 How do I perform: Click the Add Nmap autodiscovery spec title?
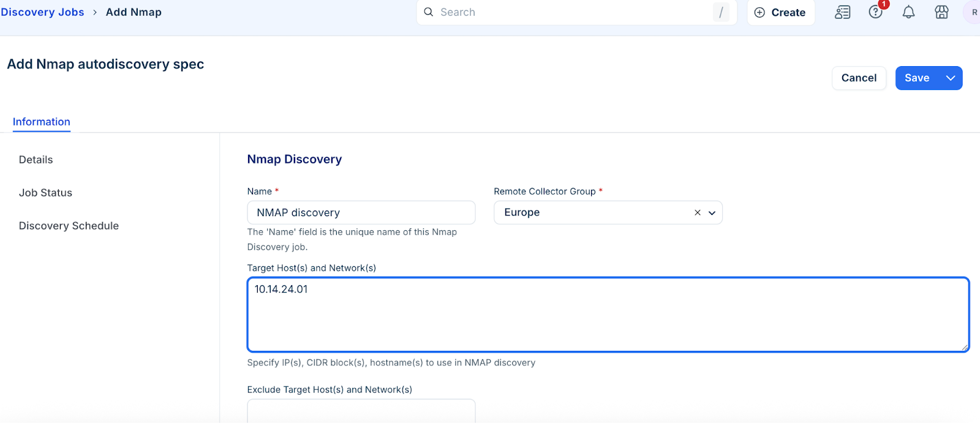click(105, 64)
